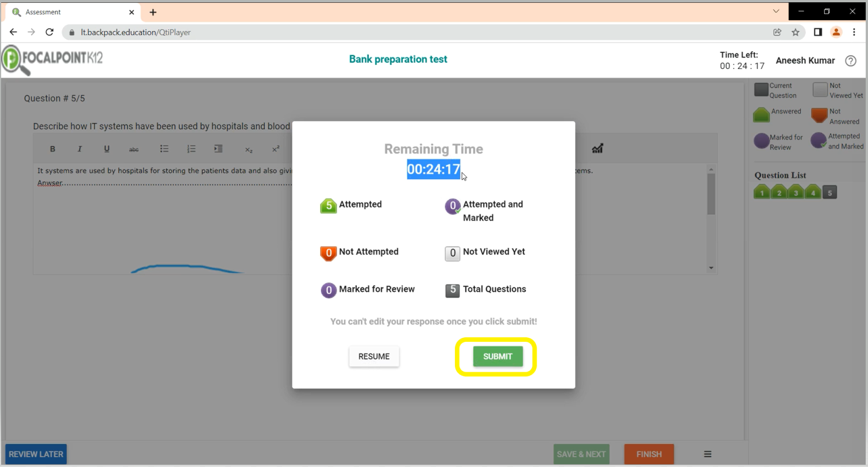868x467 pixels.
Task: Insert bulleted list in answer editor
Action: tap(164, 149)
